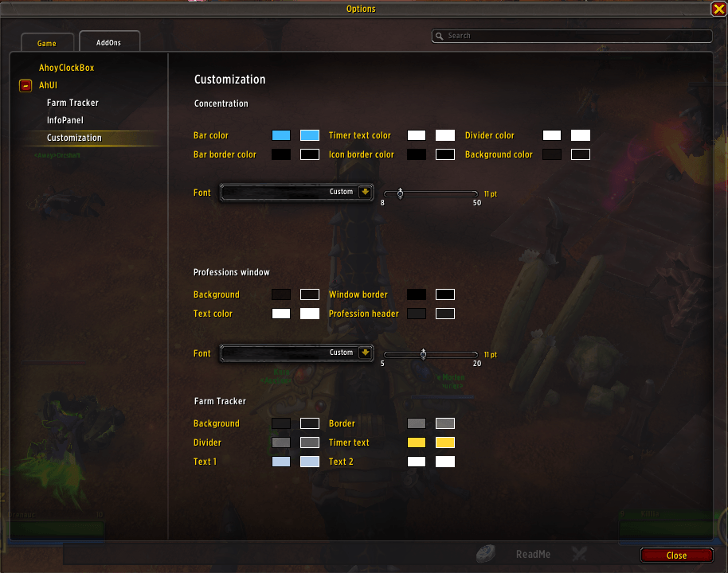This screenshot has height=573, width=728.
Task: Switch to the Game tab
Action: 47,43
